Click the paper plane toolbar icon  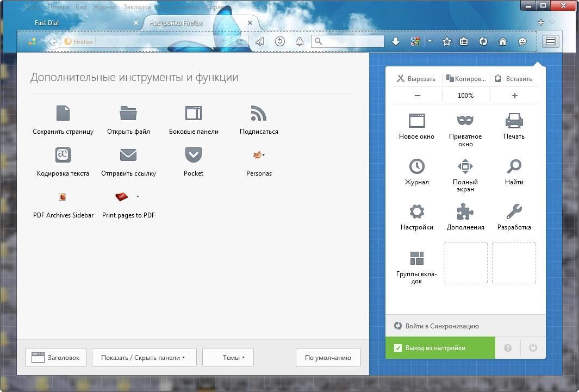point(260,41)
